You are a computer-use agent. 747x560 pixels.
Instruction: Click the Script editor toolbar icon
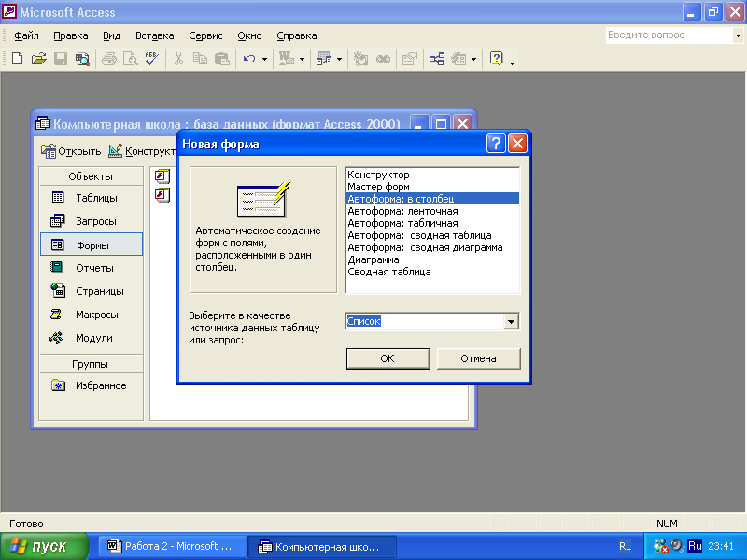pos(383,59)
